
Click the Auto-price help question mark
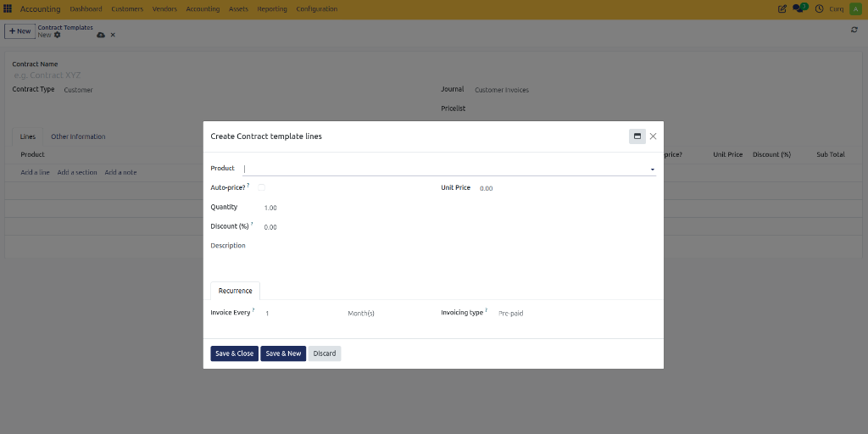pos(248,186)
